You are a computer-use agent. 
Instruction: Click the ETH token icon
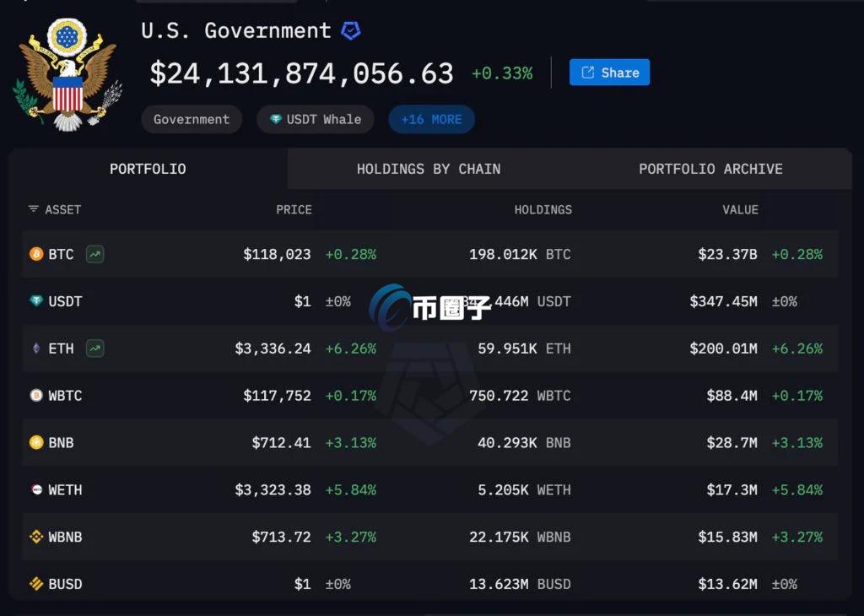36,349
